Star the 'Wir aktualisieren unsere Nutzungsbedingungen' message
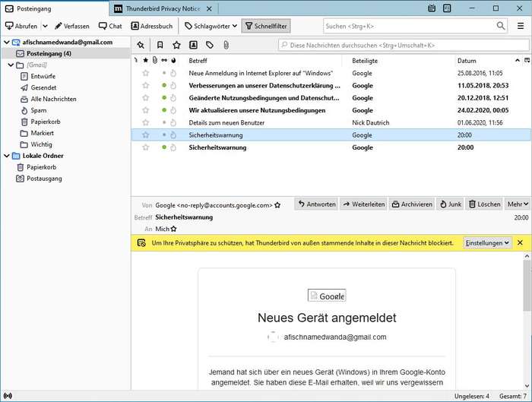 tap(146, 110)
